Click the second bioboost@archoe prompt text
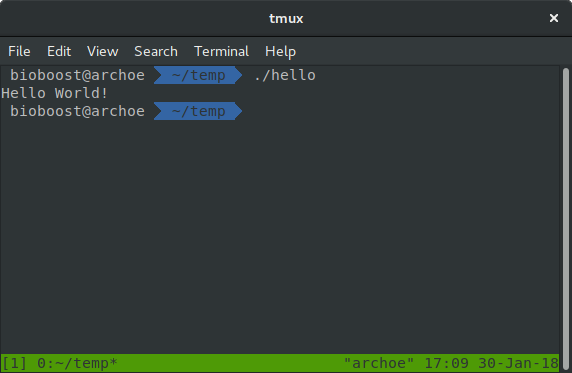Viewport: 572px width, 373px height. (x=77, y=111)
